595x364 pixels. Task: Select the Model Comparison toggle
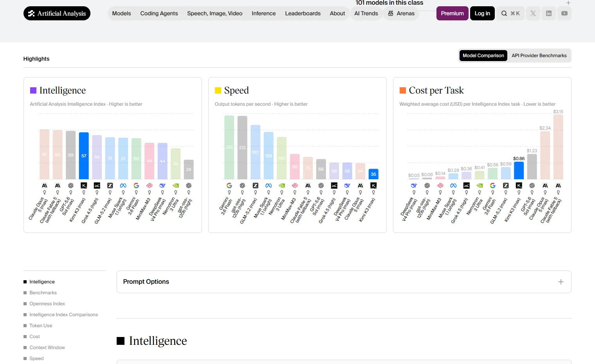click(x=483, y=56)
